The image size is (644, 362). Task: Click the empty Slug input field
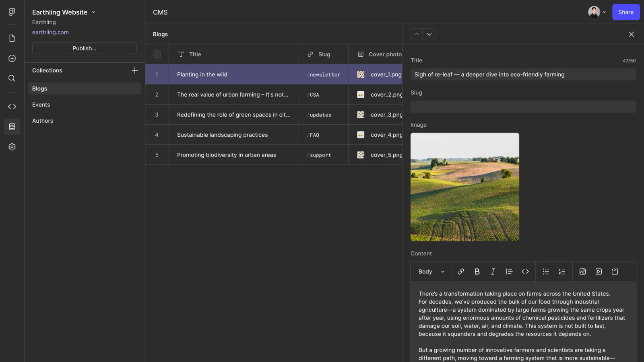coord(523,107)
